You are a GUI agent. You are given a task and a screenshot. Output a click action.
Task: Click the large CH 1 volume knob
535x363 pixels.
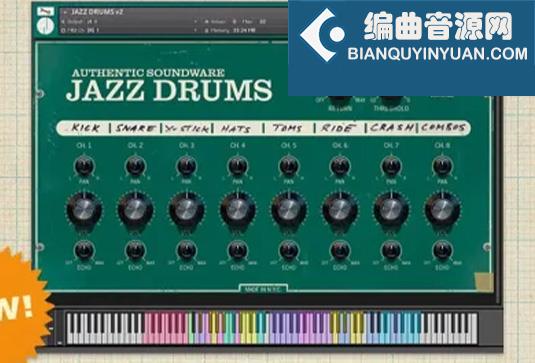point(84,209)
